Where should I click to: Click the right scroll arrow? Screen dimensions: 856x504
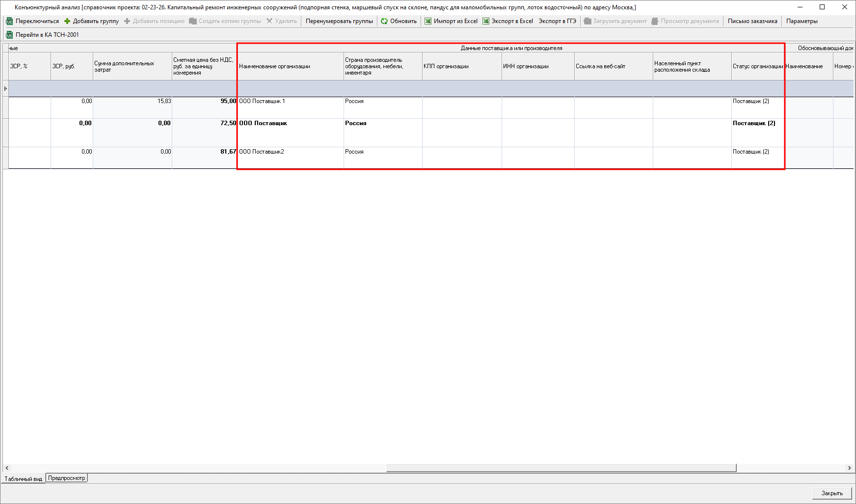click(x=849, y=468)
